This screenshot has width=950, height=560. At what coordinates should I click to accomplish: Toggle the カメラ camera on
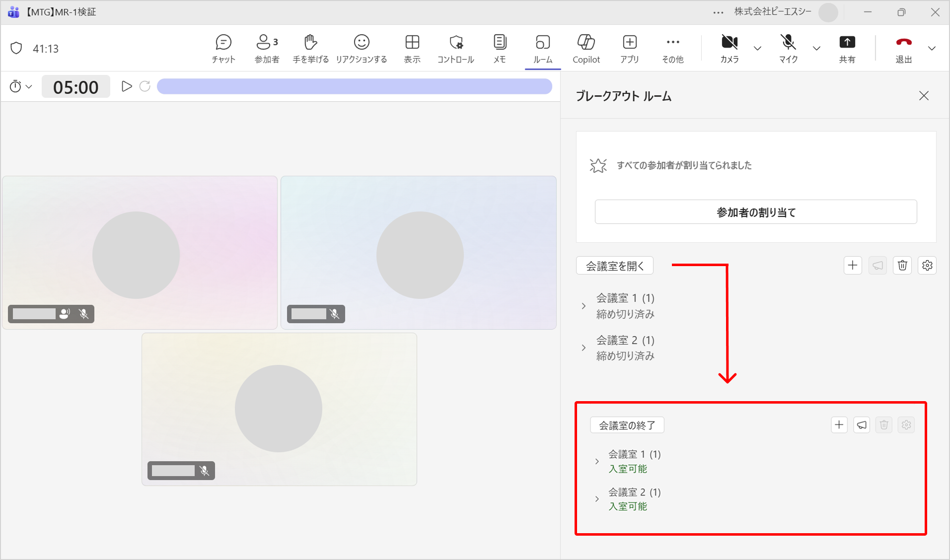[729, 49]
